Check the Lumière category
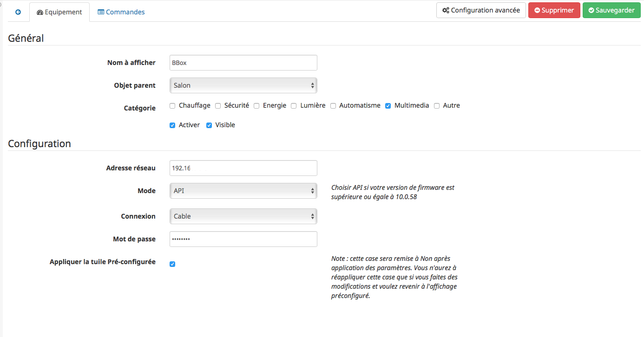Image resolution: width=644 pixels, height=337 pixels. coord(294,106)
